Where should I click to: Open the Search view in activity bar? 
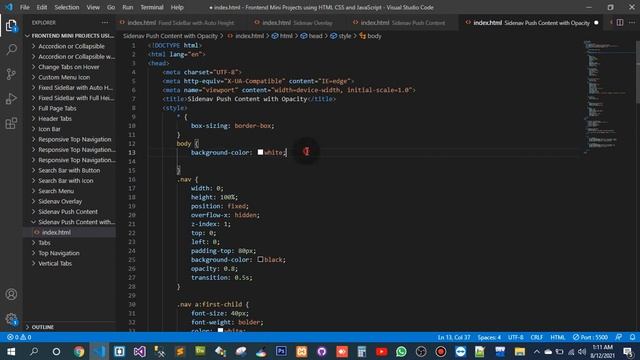click(11, 50)
